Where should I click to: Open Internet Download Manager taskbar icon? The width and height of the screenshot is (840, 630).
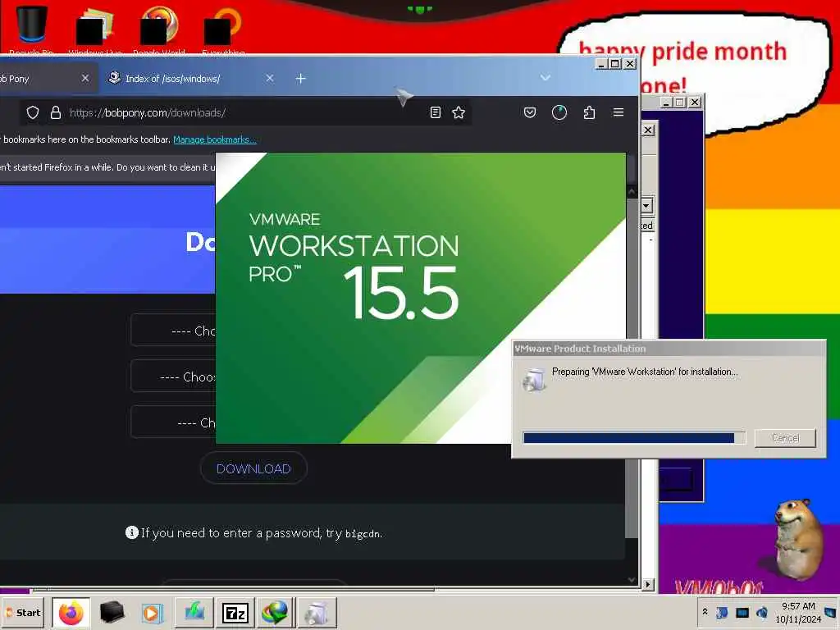tap(275, 613)
